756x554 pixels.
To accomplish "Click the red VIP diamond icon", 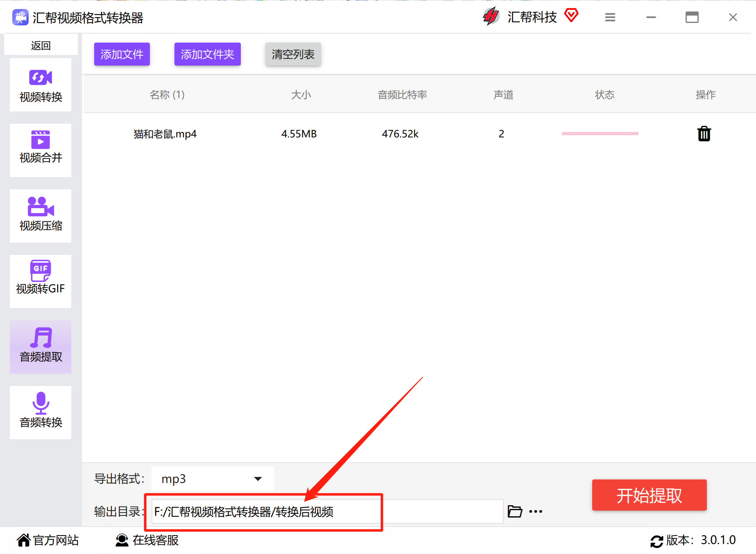I will click(x=571, y=16).
